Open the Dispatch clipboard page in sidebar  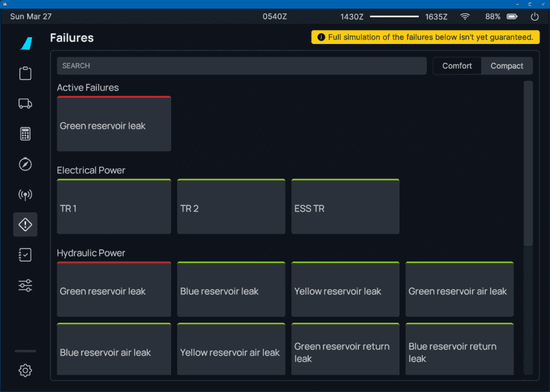pyautogui.click(x=25, y=73)
